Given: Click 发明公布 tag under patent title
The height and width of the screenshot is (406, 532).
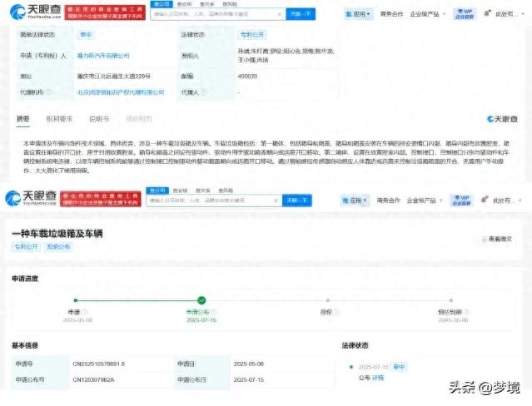Looking at the screenshot, I should (x=58, y=247).
